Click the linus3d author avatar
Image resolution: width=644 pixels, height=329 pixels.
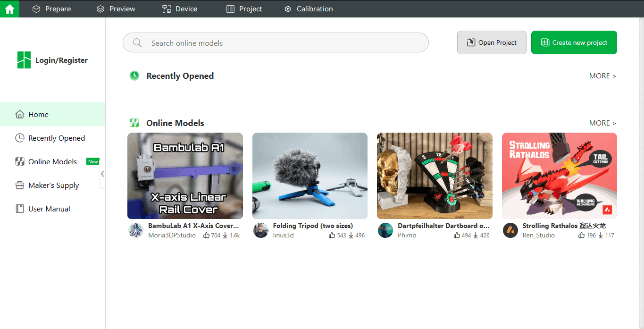pyautogui.click(x=261, y=230)
